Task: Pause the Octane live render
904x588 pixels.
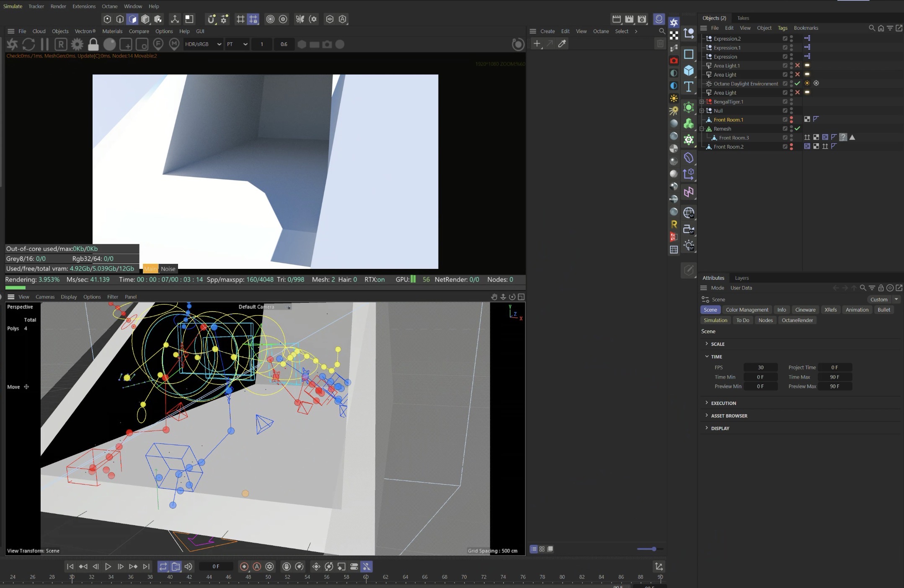Action: coord(44,44)
